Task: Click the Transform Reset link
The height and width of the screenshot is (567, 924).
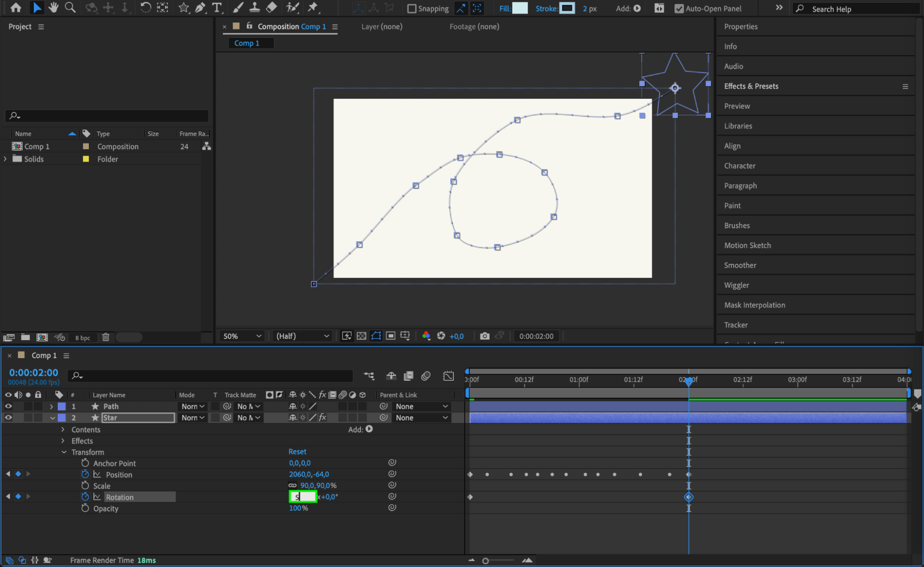Action: point(297,451)
